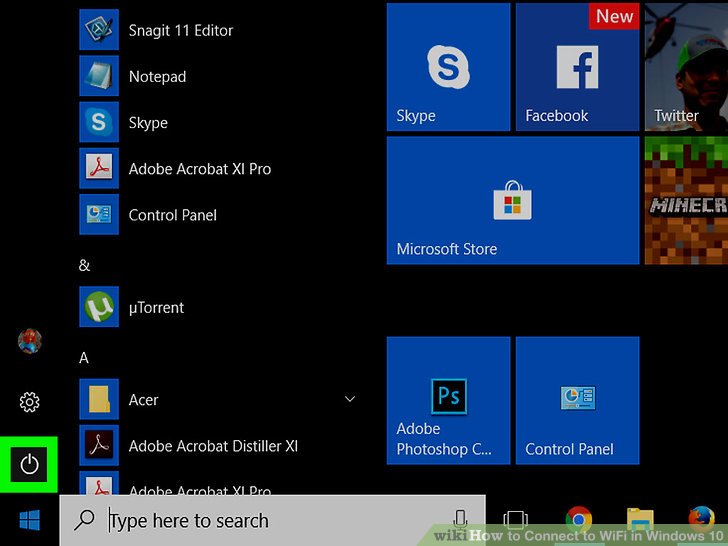Open the Microsoft Store tile
Screen dimensions: 728x546
pos(513,201)
